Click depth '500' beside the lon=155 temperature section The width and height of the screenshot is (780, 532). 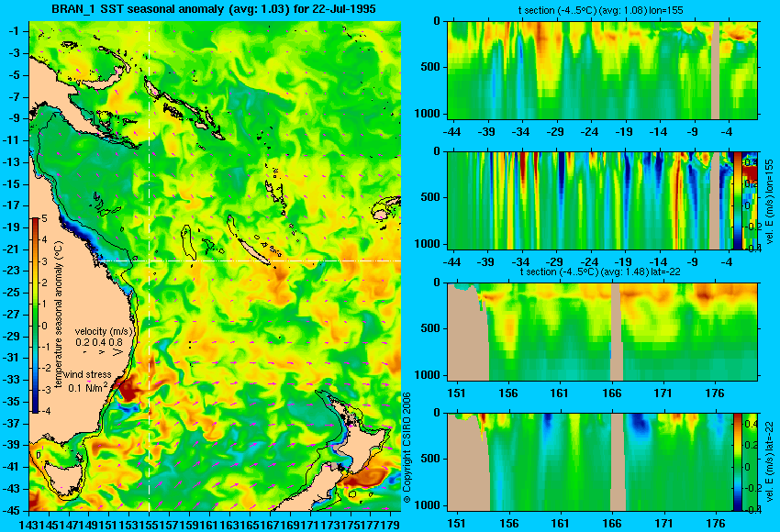point(430,67)
